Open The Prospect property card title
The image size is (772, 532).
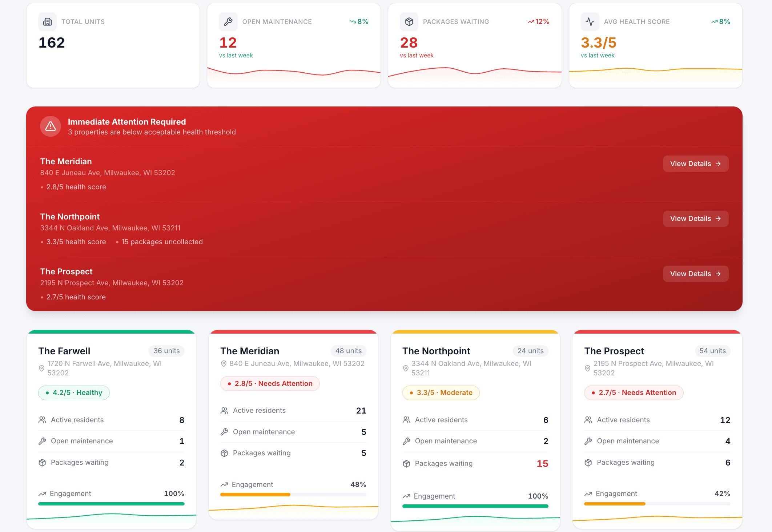coord(614,351)
